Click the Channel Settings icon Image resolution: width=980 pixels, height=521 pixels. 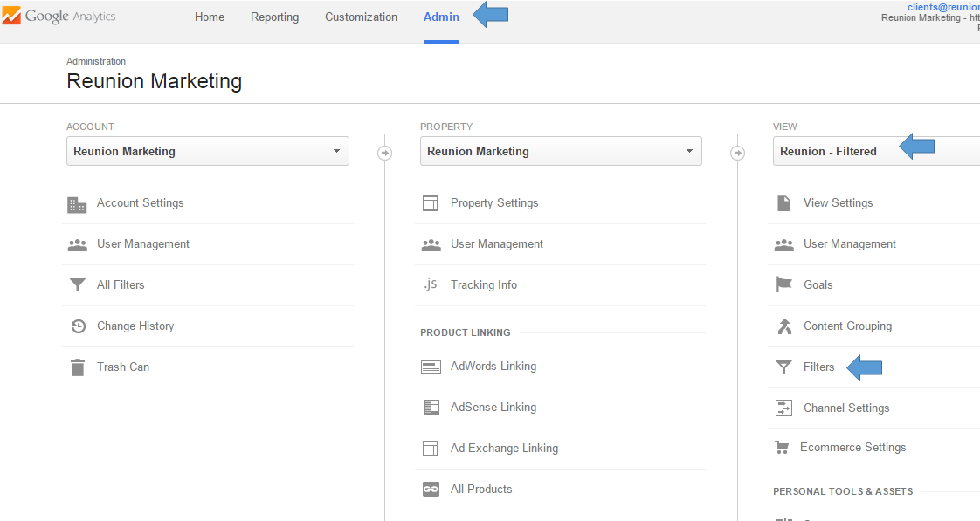pos(783,408)
